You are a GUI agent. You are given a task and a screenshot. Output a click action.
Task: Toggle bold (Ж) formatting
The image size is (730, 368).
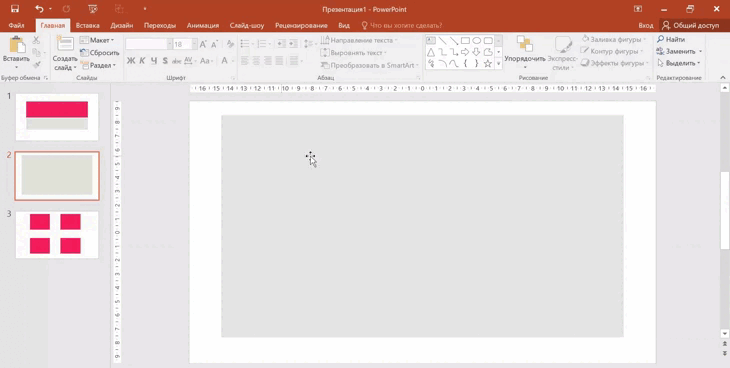[131, 61]
